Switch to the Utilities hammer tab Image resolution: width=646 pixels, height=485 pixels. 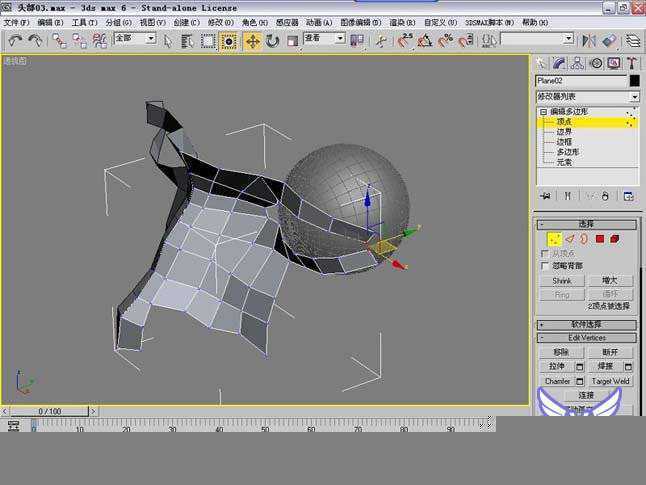click(632, 63)
